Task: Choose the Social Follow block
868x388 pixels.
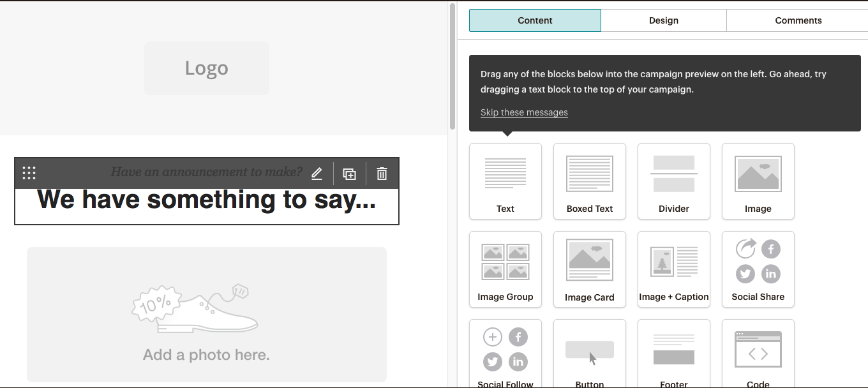Action: click(505, 354)
